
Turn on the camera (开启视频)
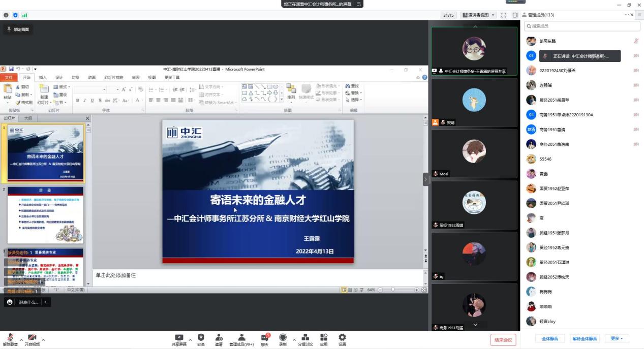point(32,339)
